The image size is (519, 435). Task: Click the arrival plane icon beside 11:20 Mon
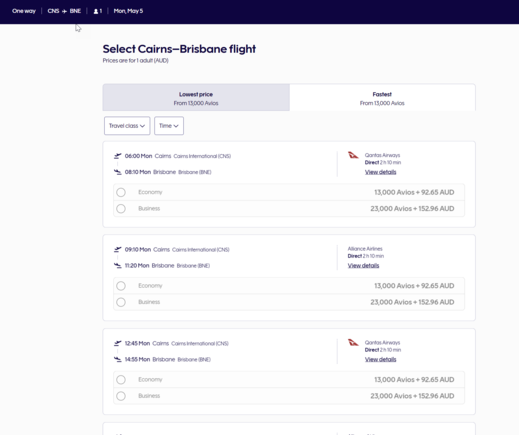[x=118, y=266]
